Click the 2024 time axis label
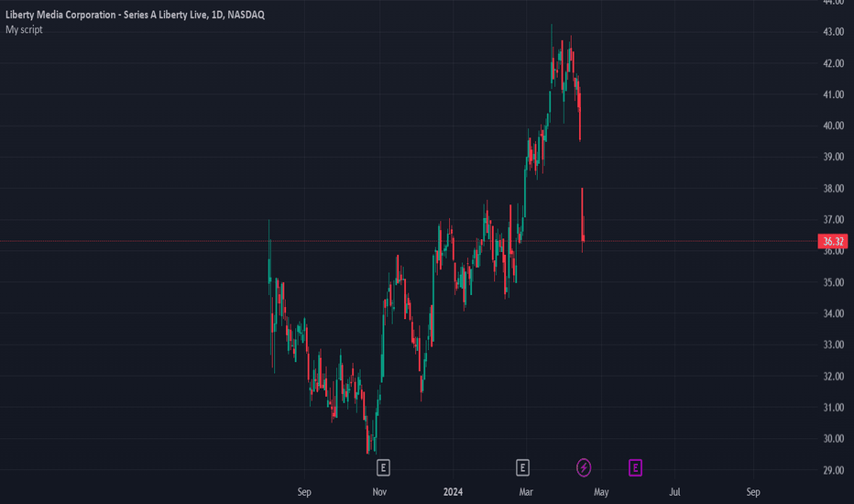The width and height of the screenshot is (854, 504). click(453, 492)
